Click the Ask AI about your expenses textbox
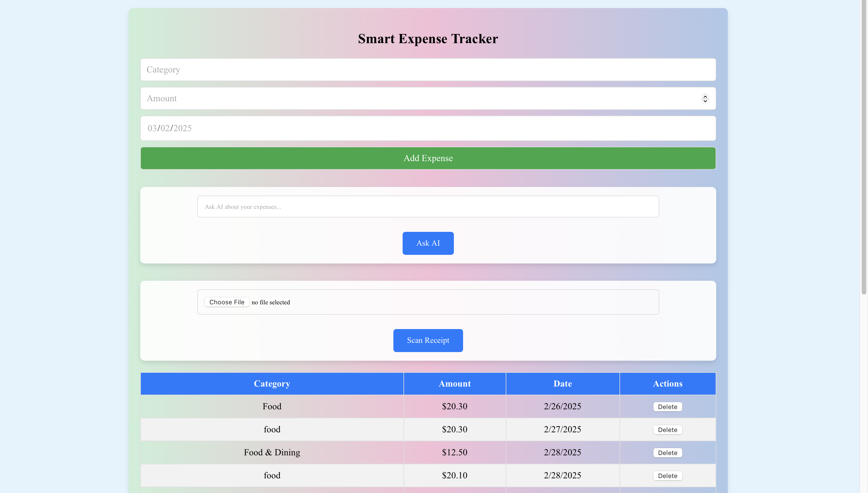 coord(428,206)
